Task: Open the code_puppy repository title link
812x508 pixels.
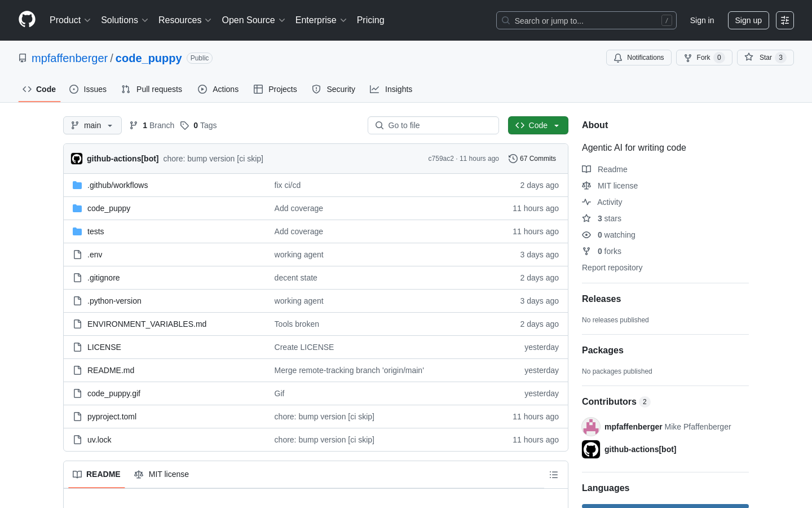Action: click(149, 58)
